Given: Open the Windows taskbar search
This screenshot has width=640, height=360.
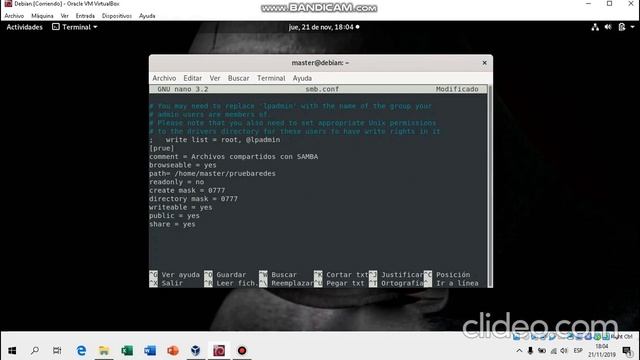Looking at the screenshot, I should pyautogui.click(x=35, y=351).
